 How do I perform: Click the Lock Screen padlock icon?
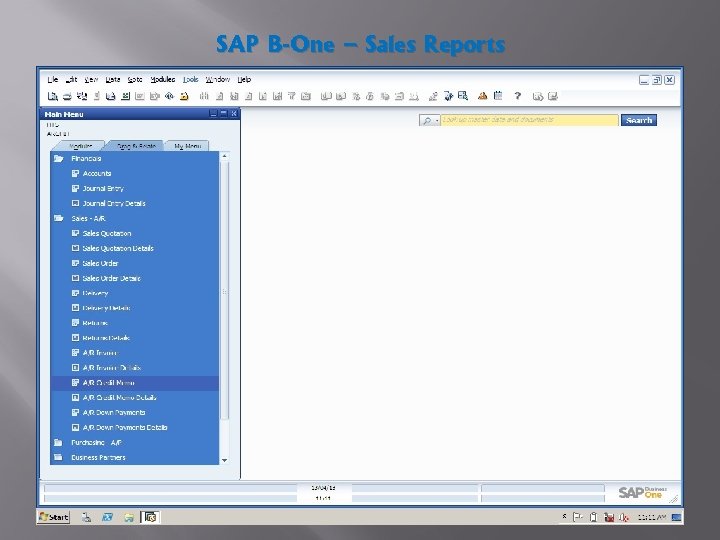(x=184, y=96)
